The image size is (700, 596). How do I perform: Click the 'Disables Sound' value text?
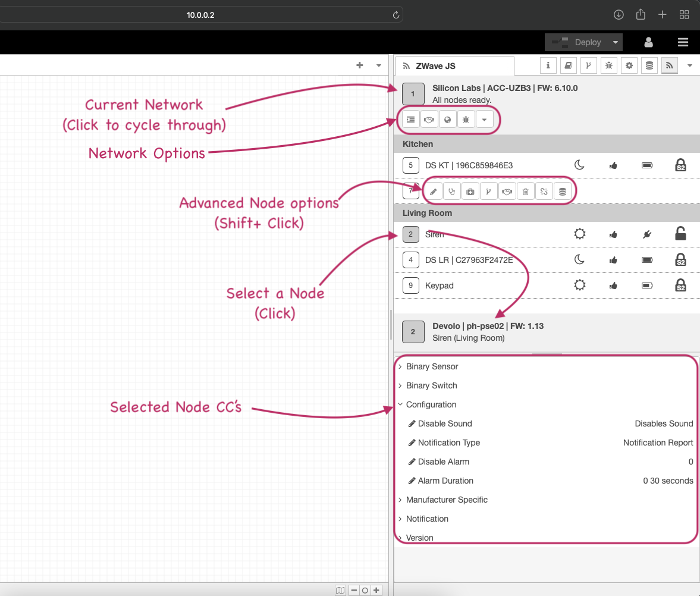[664, 424]
